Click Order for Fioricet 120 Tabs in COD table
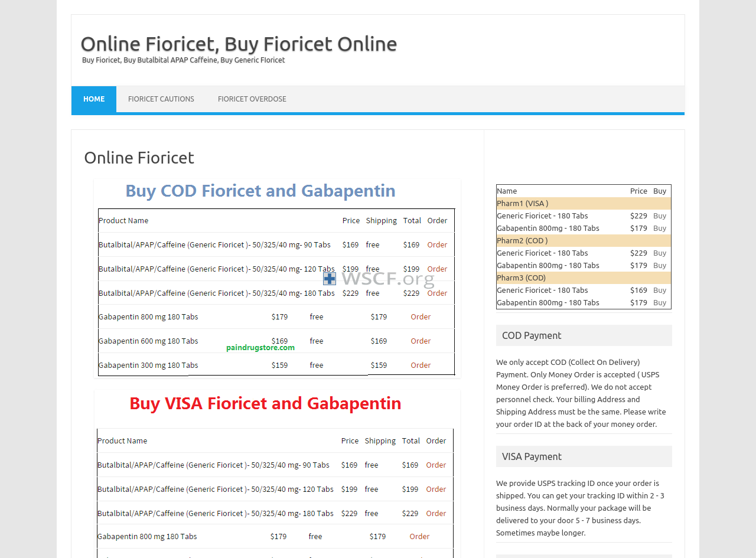The height and width of the screenshot is (558, 756). [437, 269]
